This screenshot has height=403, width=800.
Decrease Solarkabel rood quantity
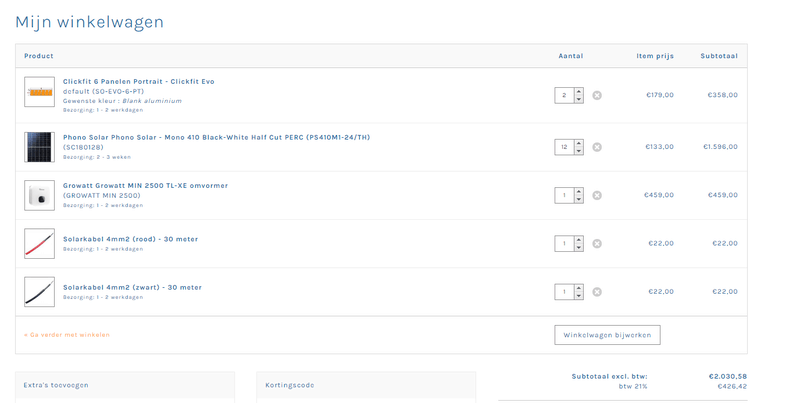[x=579, y=247]
